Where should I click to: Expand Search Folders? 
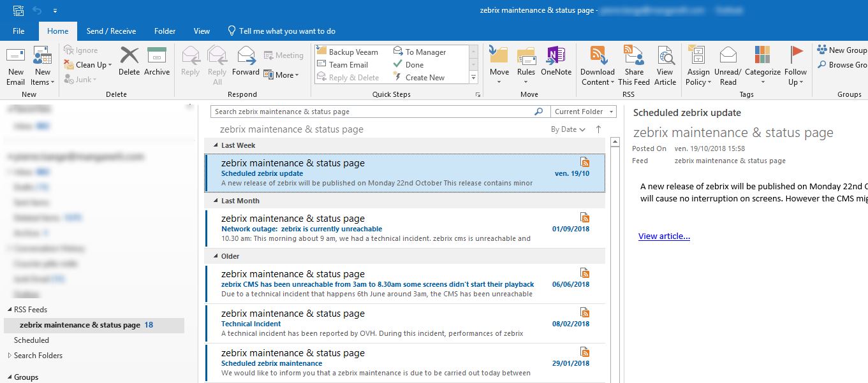10,356
